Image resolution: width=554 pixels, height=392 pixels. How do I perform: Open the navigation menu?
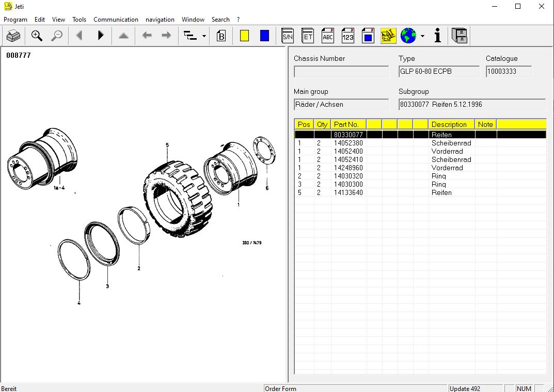(160, 20)
